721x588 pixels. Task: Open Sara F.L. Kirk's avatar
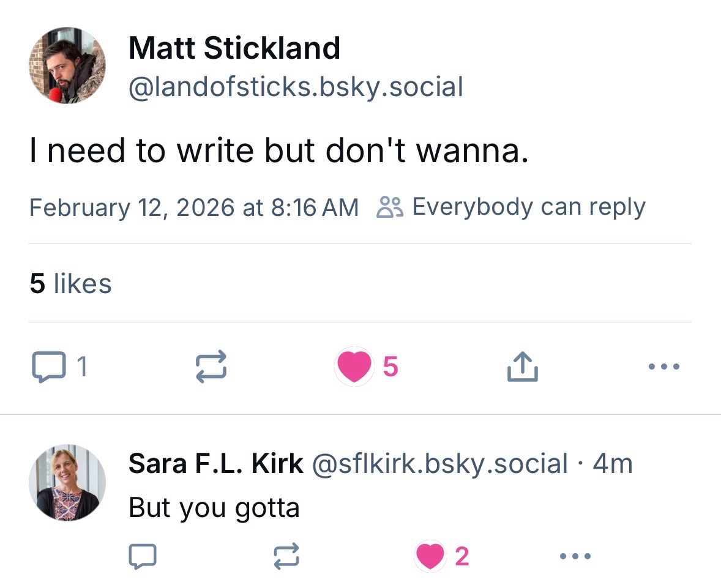tap(67, 483)
